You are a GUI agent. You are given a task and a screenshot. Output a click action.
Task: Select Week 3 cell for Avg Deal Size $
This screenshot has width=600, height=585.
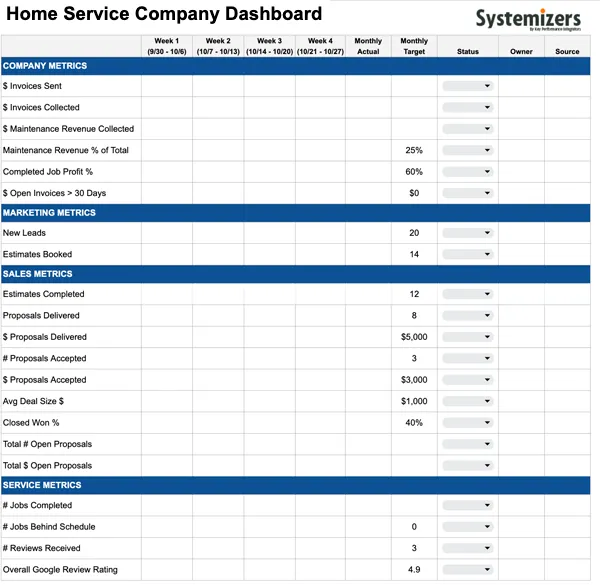pyautogui.click(x=269, y=401)
